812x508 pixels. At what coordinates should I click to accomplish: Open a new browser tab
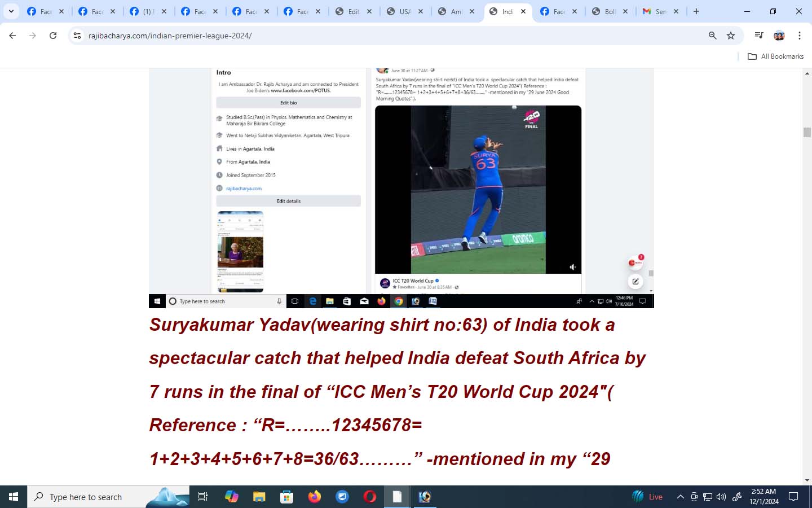point(696,11)
